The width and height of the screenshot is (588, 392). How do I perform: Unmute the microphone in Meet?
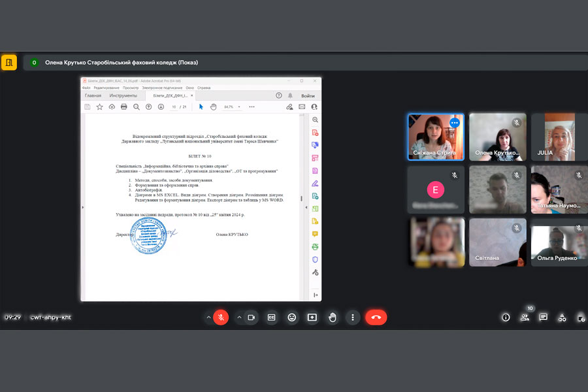tap(221, 318)
